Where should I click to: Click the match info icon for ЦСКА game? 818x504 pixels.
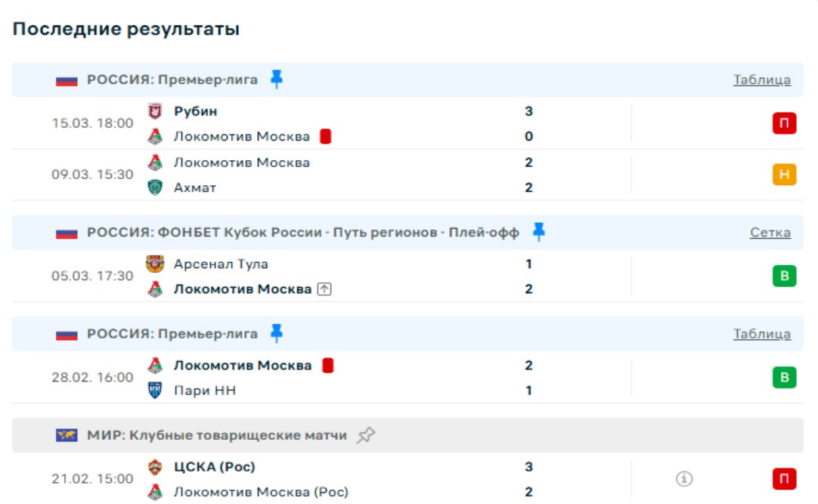point(684,478)
